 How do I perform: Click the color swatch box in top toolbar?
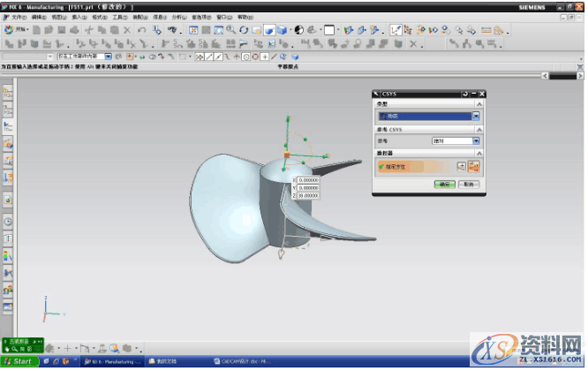[328, 30]
